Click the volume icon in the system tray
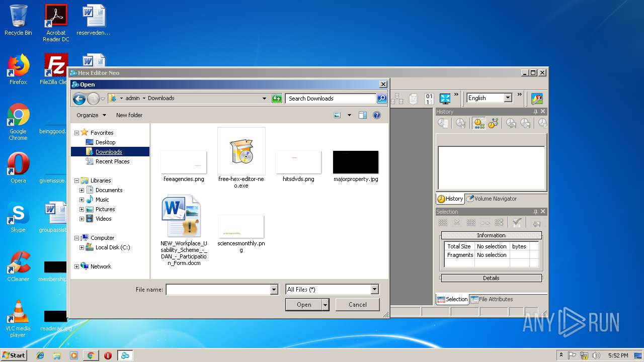 point(596,355)
